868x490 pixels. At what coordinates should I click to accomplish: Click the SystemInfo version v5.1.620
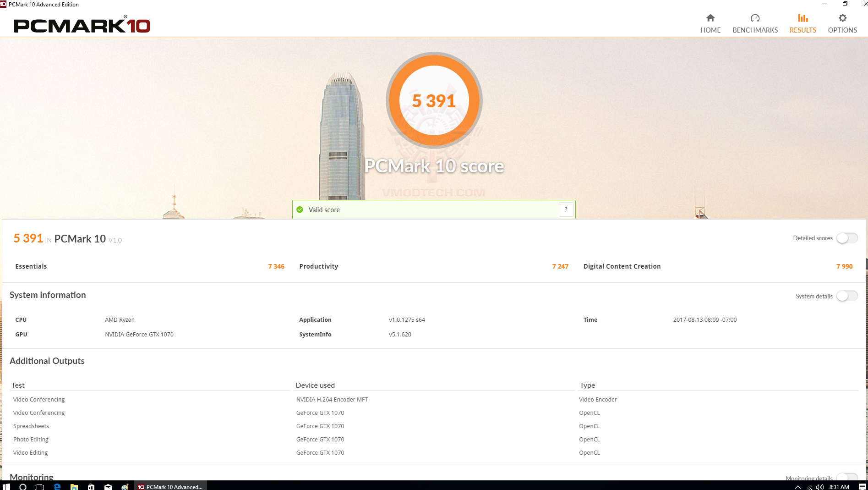pyautogui.click(x=400, y=335)
